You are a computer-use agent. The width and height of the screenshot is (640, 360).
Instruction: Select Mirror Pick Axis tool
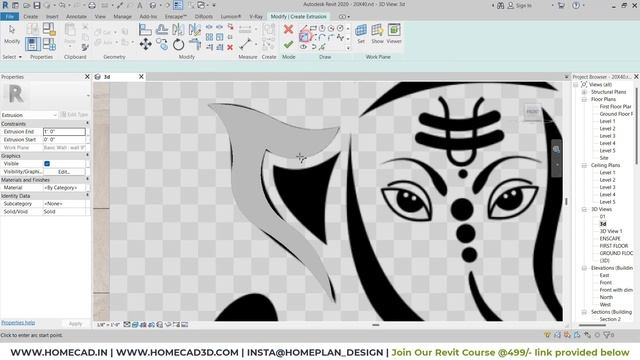pyautogui.click(x=178, y=29)
